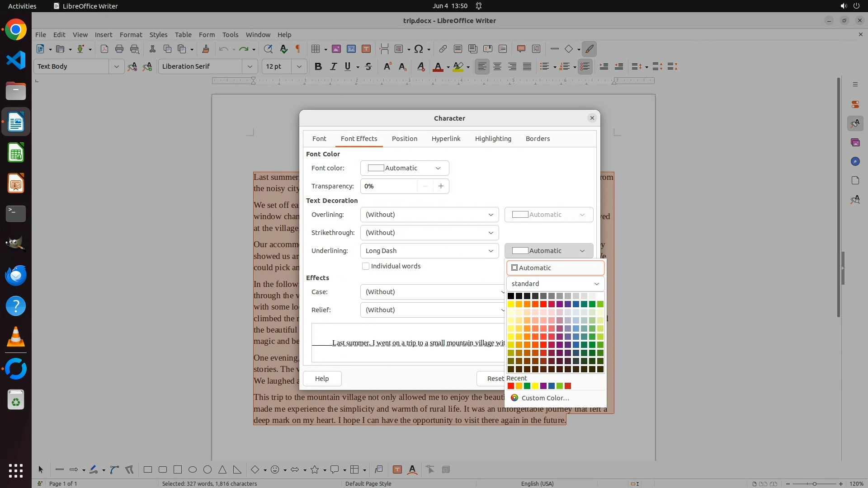Screen dimensions: 868x488
Task: Open the standard palette dropdown
Action: (555, 284)
